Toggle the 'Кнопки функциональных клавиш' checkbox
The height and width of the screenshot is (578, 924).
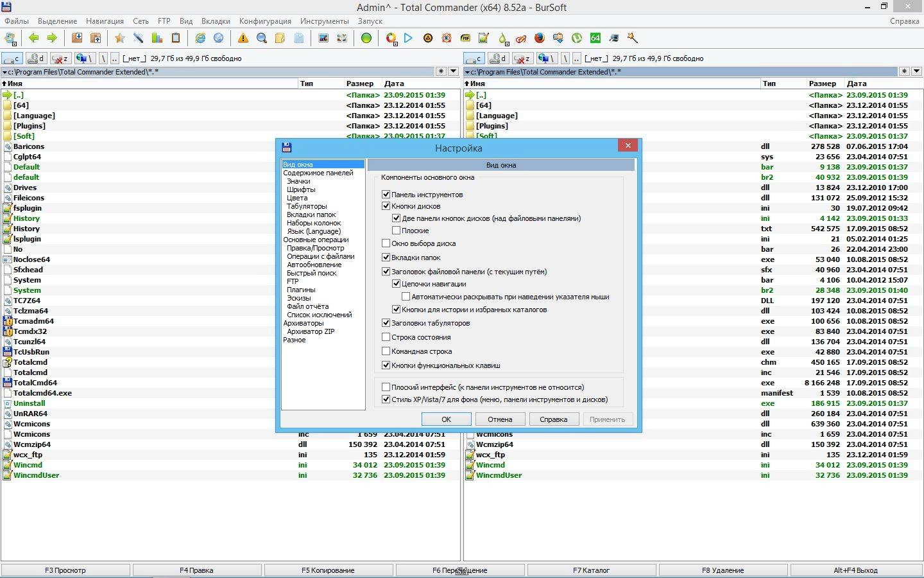pos(386,365)
